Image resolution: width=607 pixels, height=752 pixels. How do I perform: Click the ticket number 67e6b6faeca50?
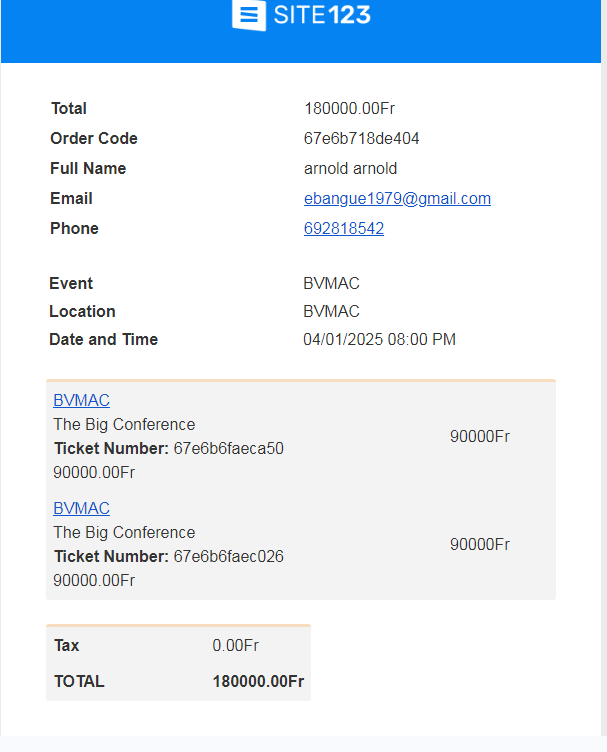click(x=229, y=448)
